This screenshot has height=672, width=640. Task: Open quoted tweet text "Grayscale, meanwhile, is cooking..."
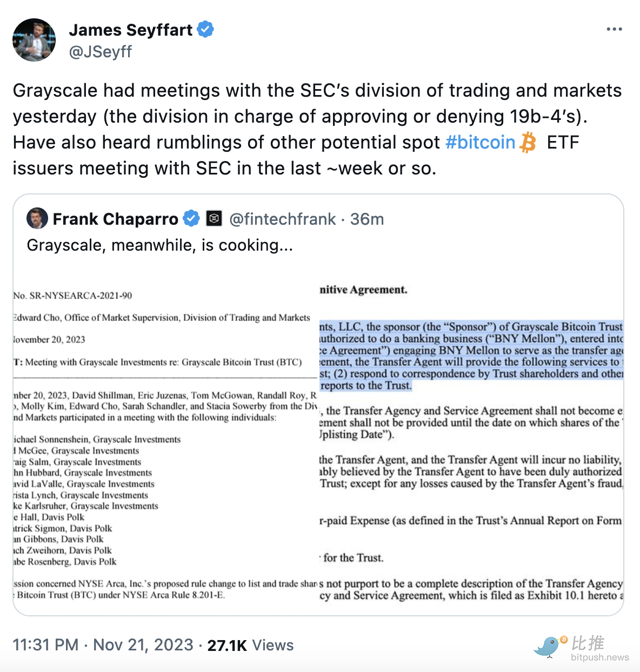[x=159, y=245]
